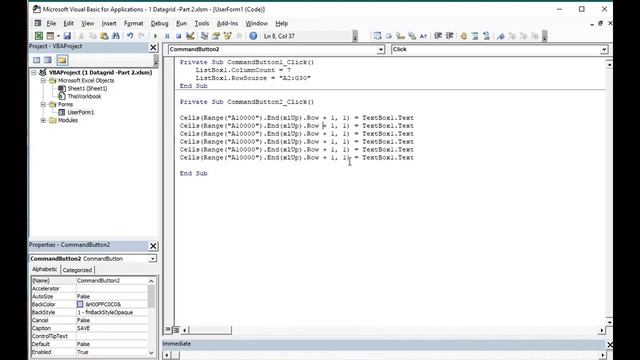
Task: Switch to Full Module View button
Action: [x=176, y=330]
